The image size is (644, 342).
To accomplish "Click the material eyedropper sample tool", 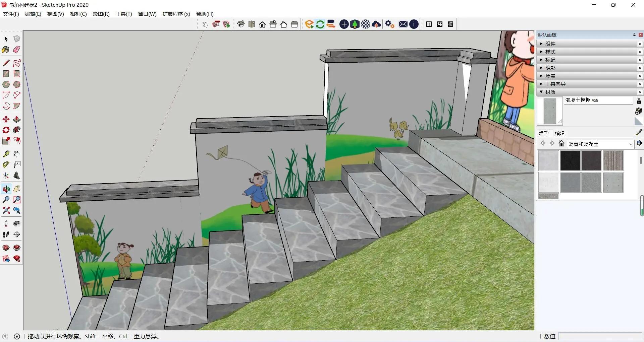I will (639, 133).
